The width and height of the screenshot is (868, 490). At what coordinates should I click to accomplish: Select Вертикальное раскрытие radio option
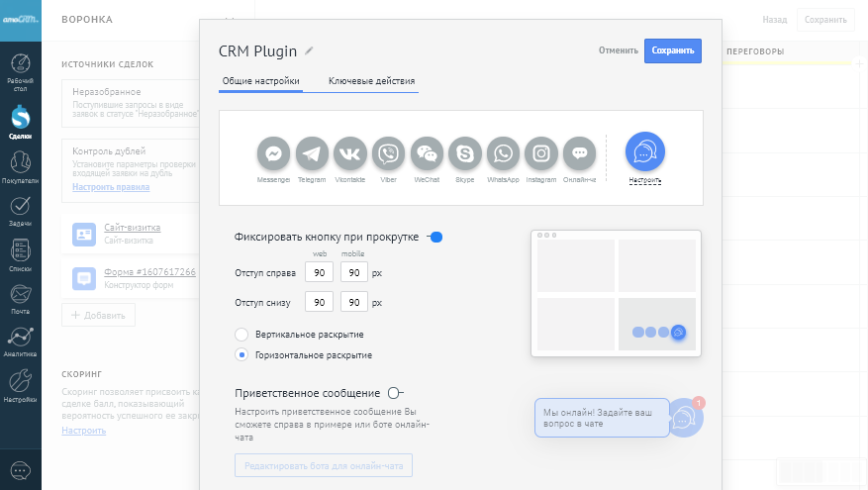(x=241, y=335)
